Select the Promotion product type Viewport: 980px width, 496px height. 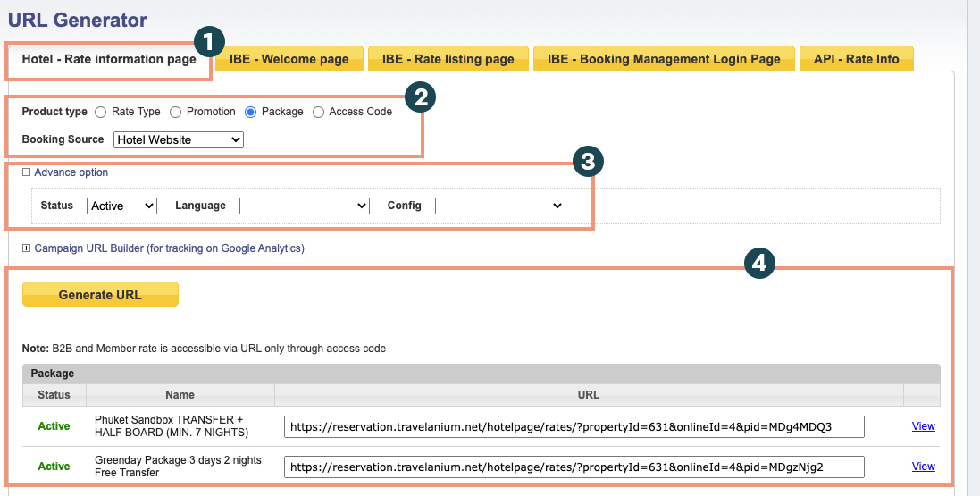click(176, 112)
